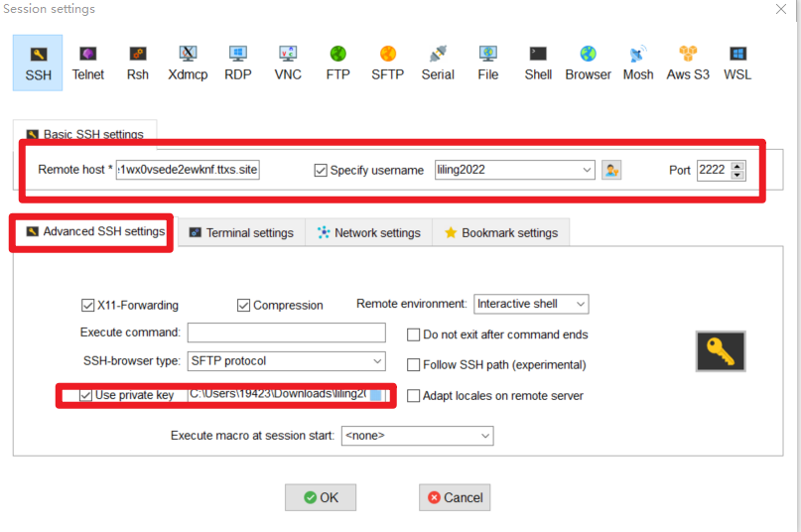Uncheck the Use private key option
This screenshot has height=532, width=801.
point(85,395)
